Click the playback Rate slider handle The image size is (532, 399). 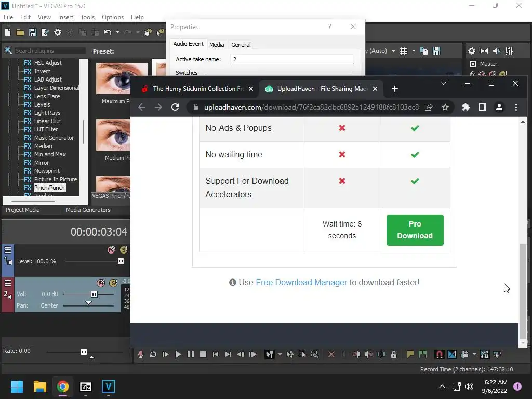(x=84, y=352)
